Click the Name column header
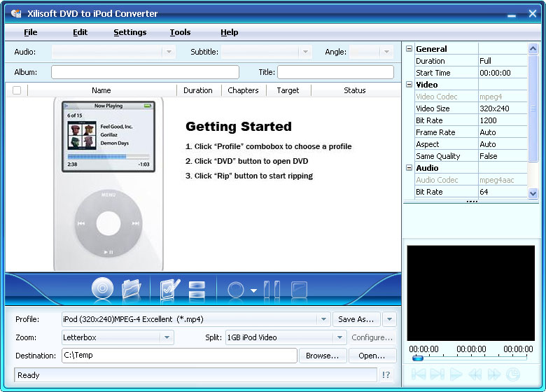This screenshot has height=392, width=546. click(x=101, y=90)
